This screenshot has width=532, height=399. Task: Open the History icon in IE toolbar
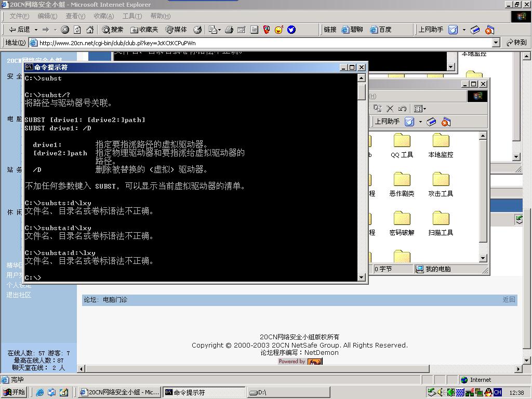pyautogui.click(x=197, y=30)
